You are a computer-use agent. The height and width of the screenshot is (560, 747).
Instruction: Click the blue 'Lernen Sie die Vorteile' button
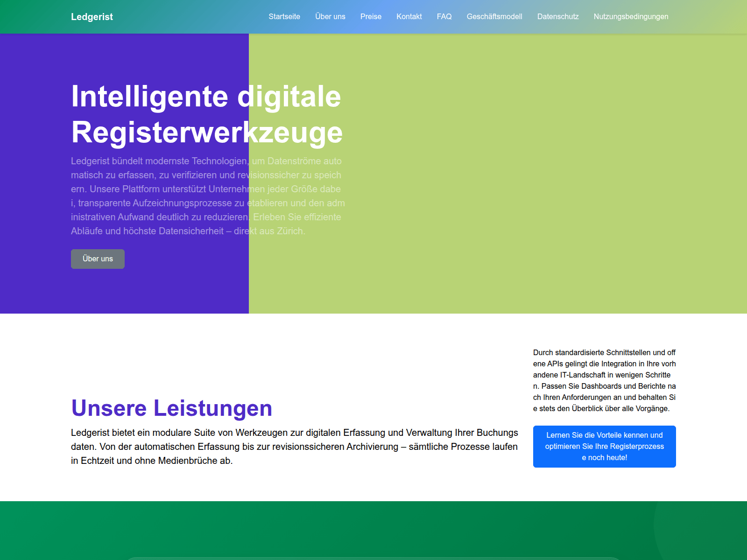pos(605,447)
